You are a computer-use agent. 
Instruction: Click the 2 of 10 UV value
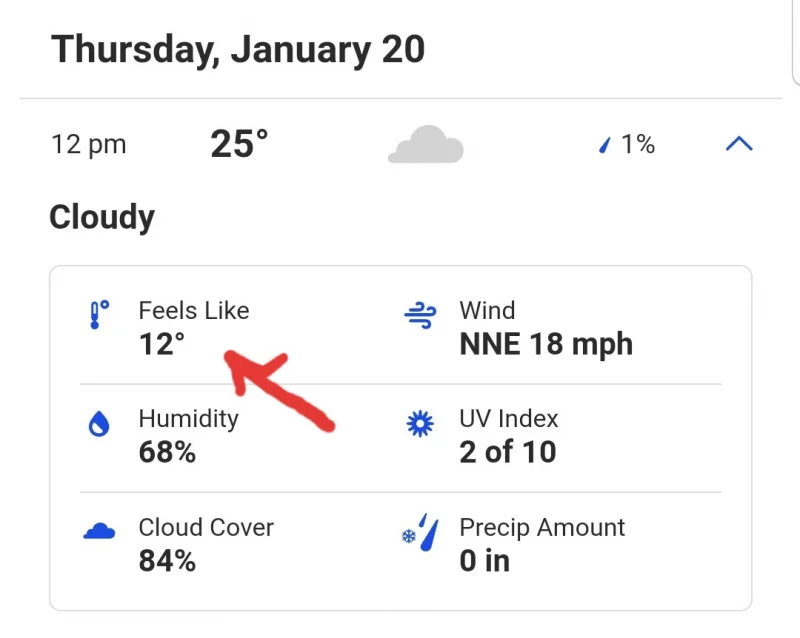[507, 452]
